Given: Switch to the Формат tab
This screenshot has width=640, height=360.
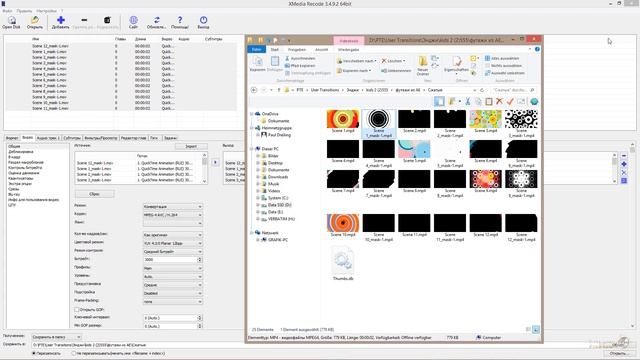Looking at the screenshot, I should click(12, 138).
